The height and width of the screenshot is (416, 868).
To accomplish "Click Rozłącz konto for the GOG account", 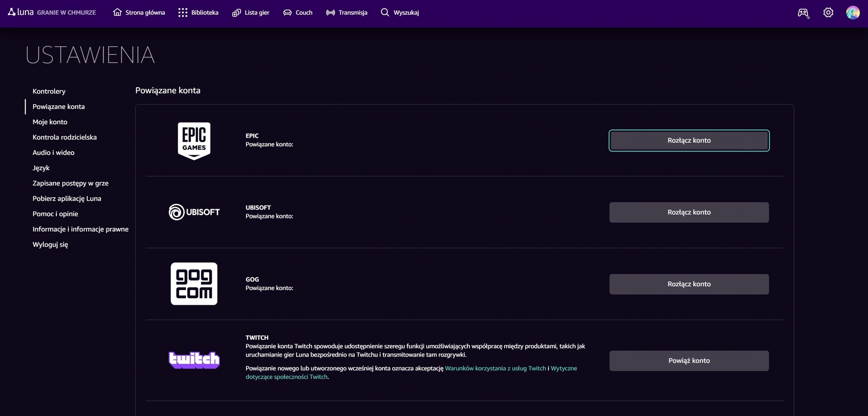I will [689, 284].
